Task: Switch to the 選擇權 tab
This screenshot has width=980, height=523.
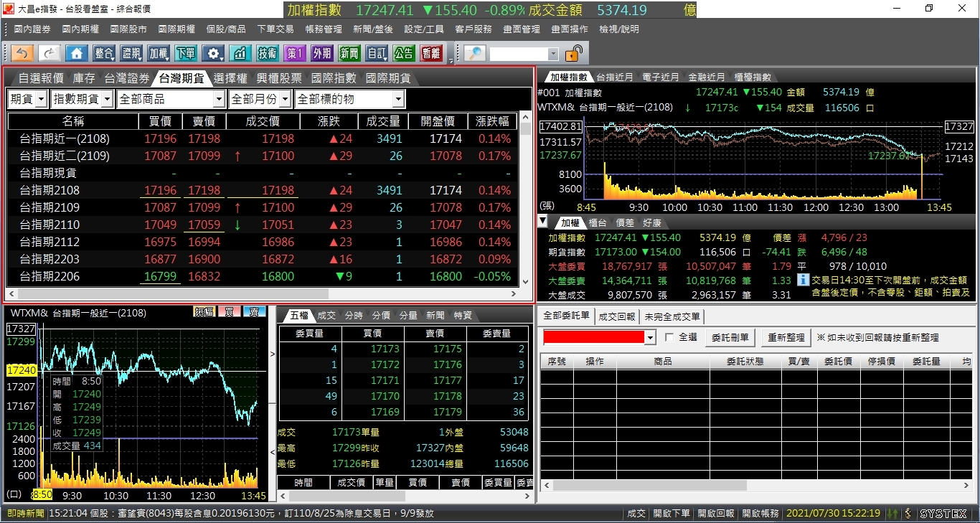Action: click(x=230, y=78)
